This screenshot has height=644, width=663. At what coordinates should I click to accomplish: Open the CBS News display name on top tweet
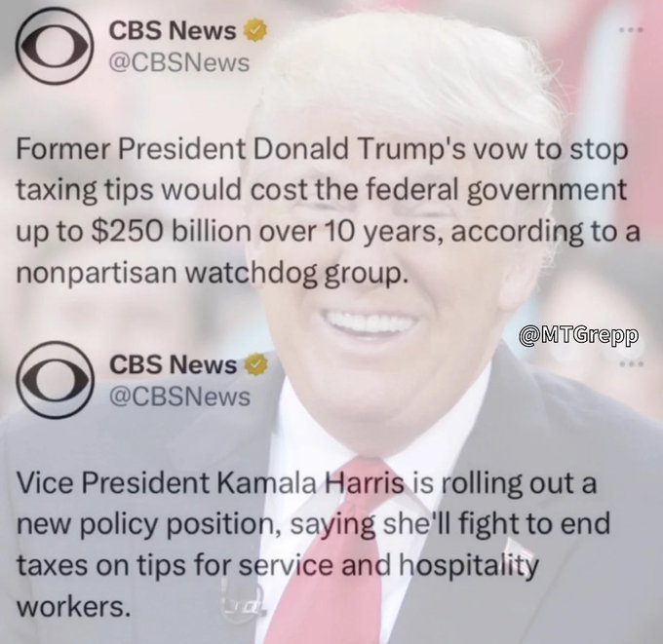tap(173, 31)
